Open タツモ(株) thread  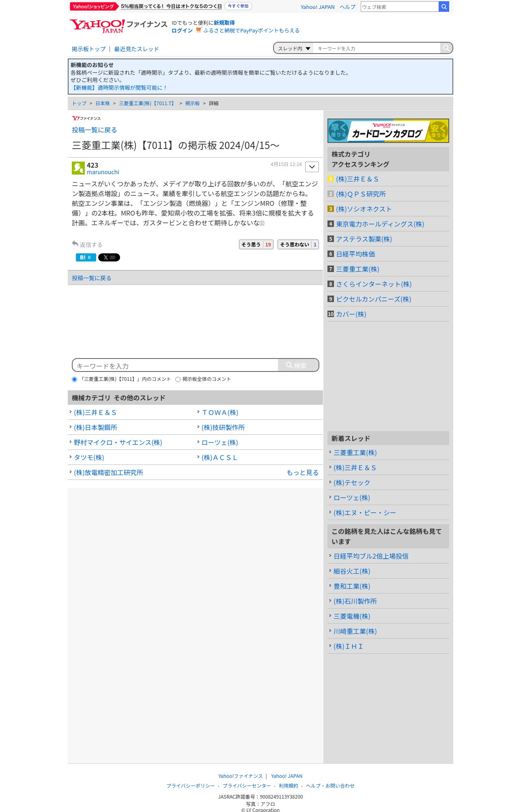click(89, 458)
